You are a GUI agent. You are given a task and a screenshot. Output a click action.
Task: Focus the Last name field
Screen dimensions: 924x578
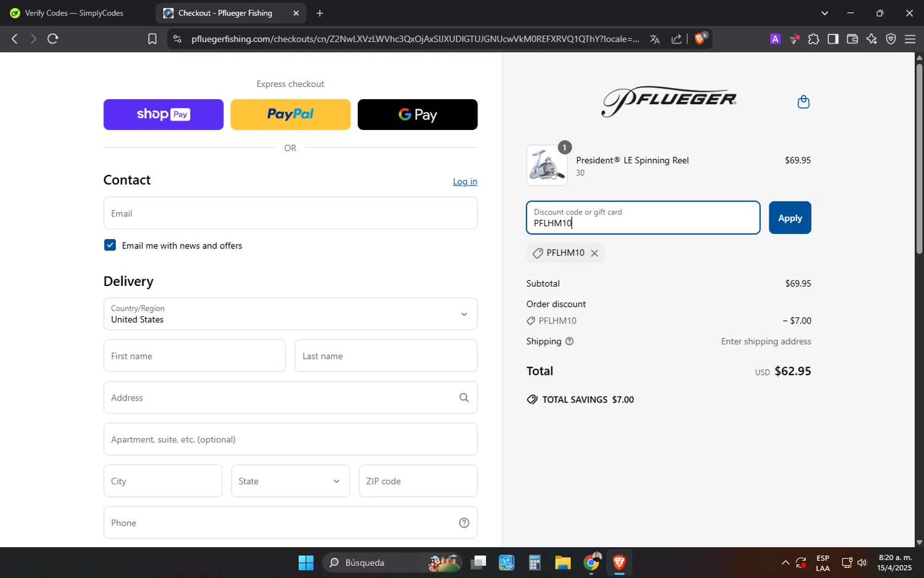[386, 356]
